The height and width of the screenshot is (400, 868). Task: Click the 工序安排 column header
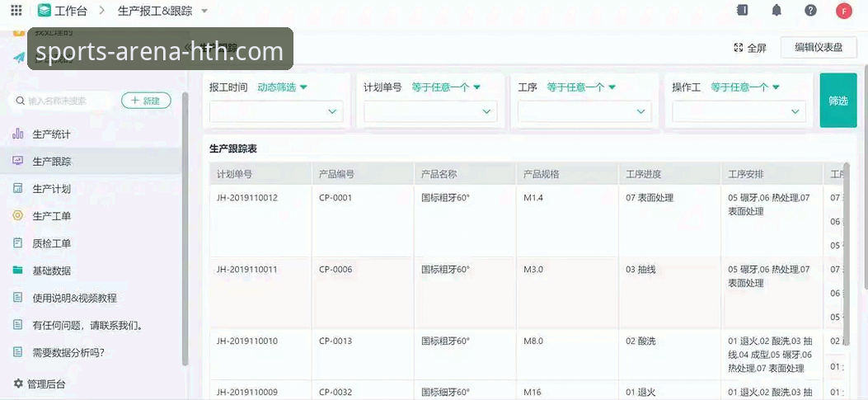(772, 174)
